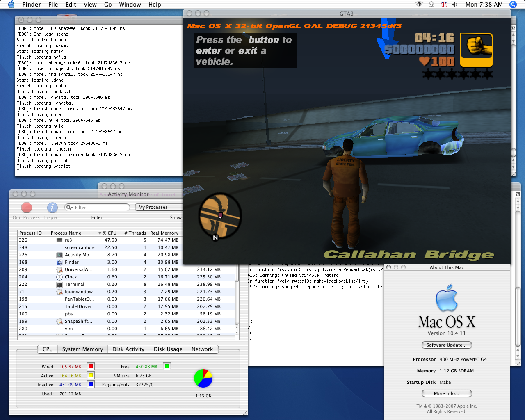
Task: Open the British flag input menu
Action: pyautogui.click(x=444, y=5)
